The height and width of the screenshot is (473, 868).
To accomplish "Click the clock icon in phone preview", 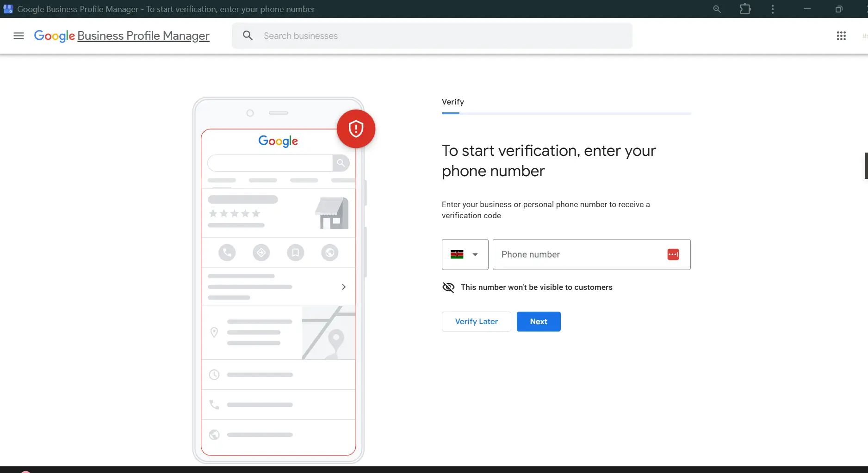I will coord(214,375).
